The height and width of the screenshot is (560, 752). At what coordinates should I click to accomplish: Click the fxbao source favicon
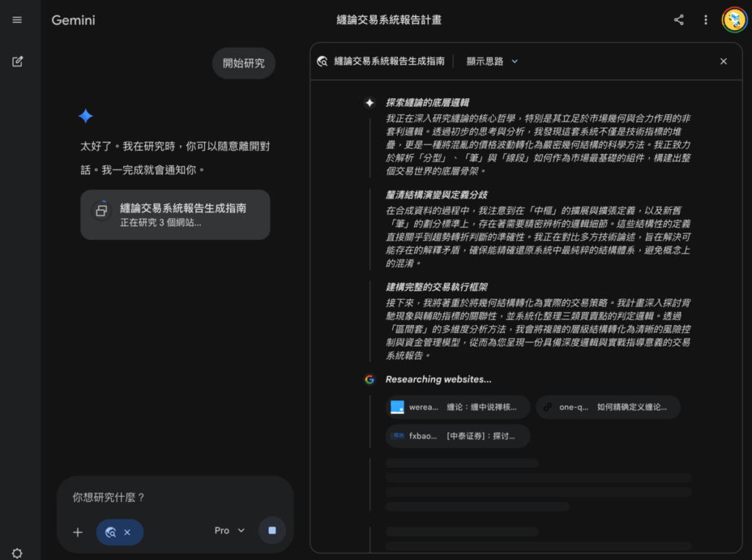coord(397,436)
